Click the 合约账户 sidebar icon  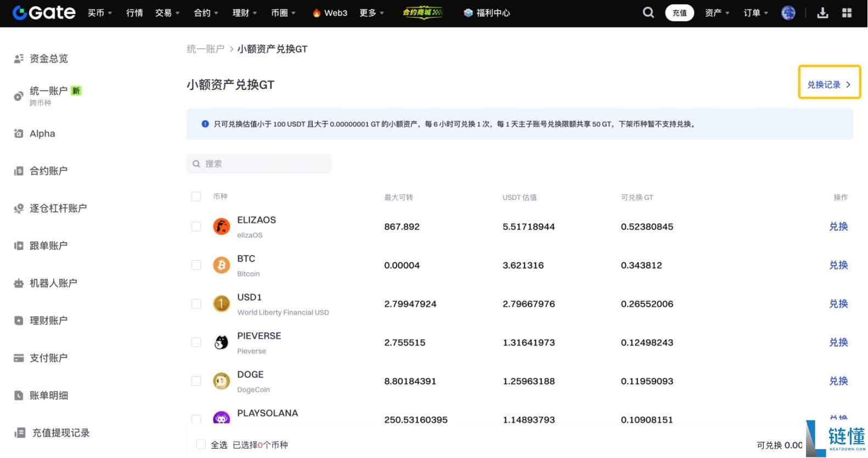[x=19, y=171]
